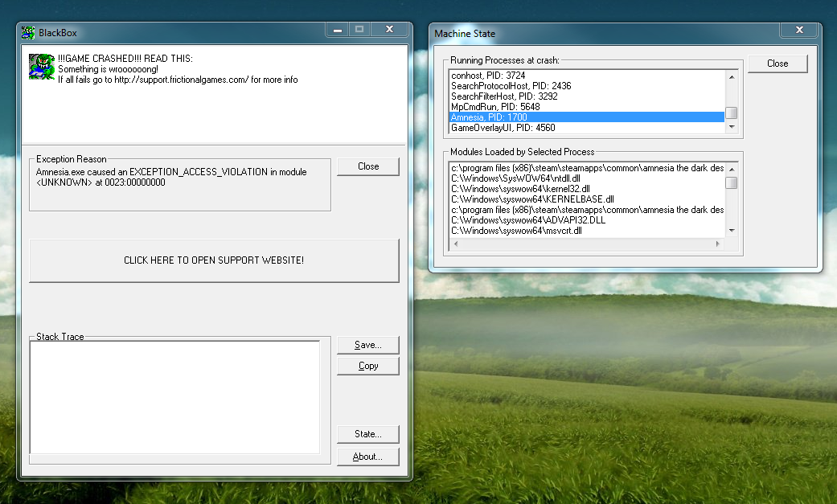
Task: Minimize the BlackBox window
Action: point(338,30)
